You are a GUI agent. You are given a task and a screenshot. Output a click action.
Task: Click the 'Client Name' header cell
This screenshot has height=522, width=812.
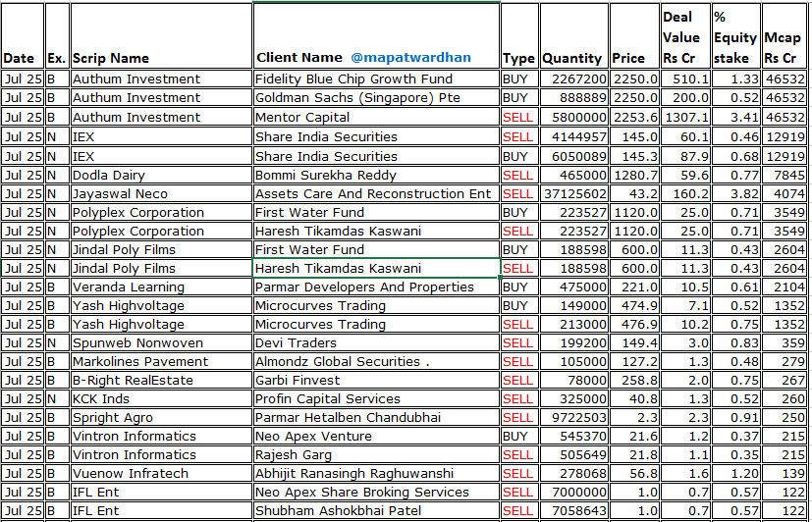[376, 35]
